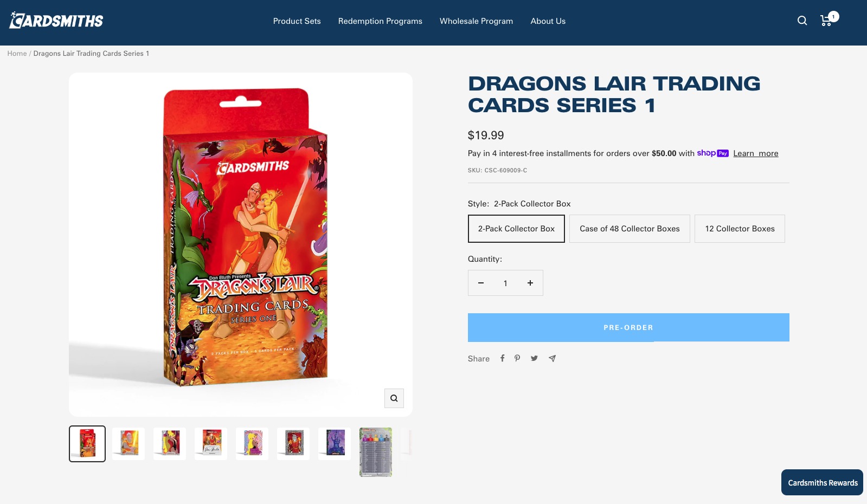
Task: Open Cardsmiths Rewards widget
Action: click(x=822, y=482)
